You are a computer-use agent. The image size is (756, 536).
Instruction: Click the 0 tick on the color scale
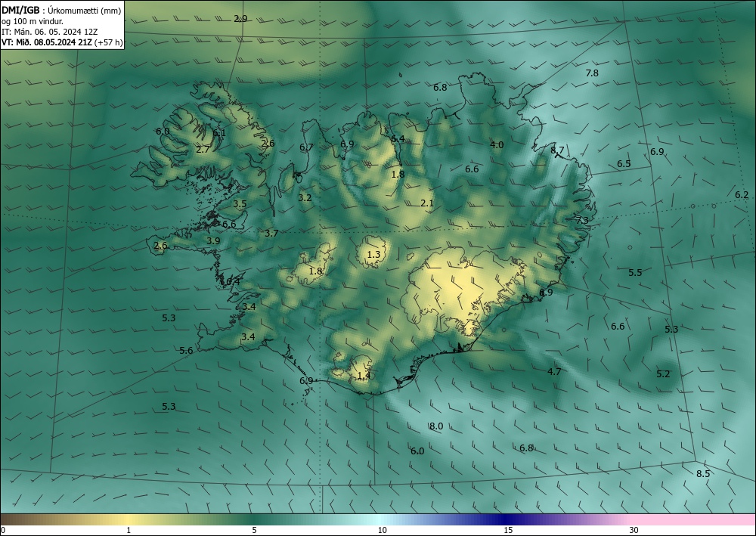click(3, 531)
